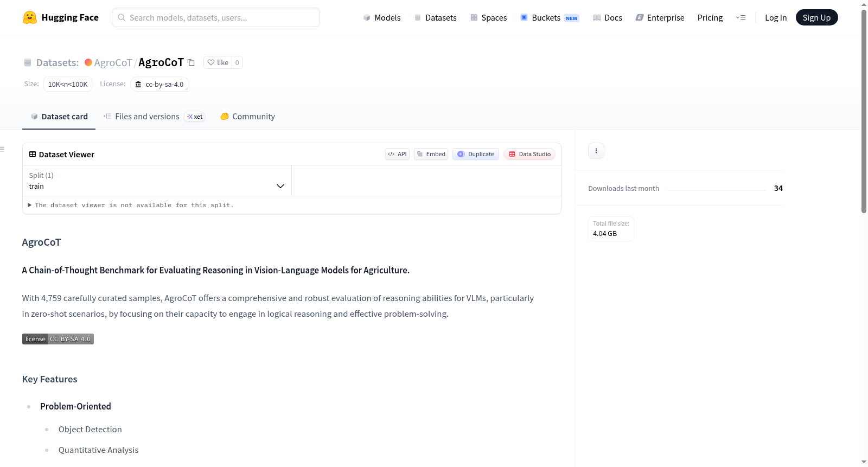Open the table of contents sidebar icon
868x467 pixels.
(x=3, y=149)
